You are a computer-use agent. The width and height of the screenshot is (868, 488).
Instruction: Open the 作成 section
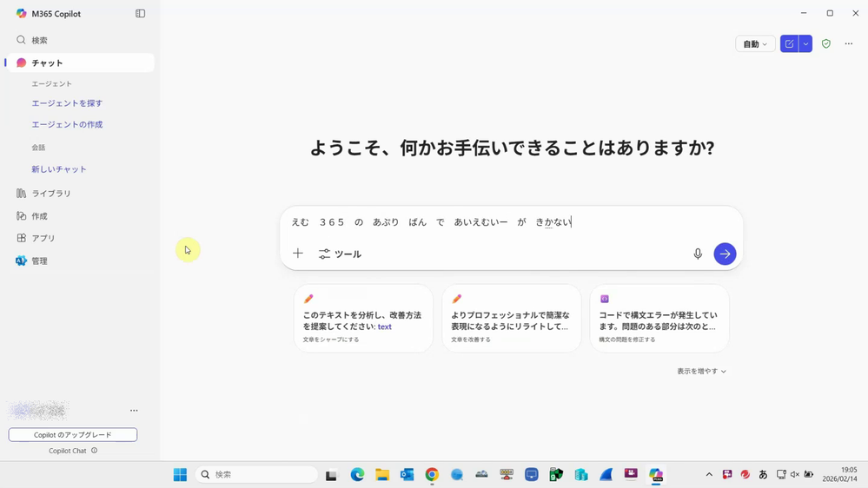click(x=80, y=216)
